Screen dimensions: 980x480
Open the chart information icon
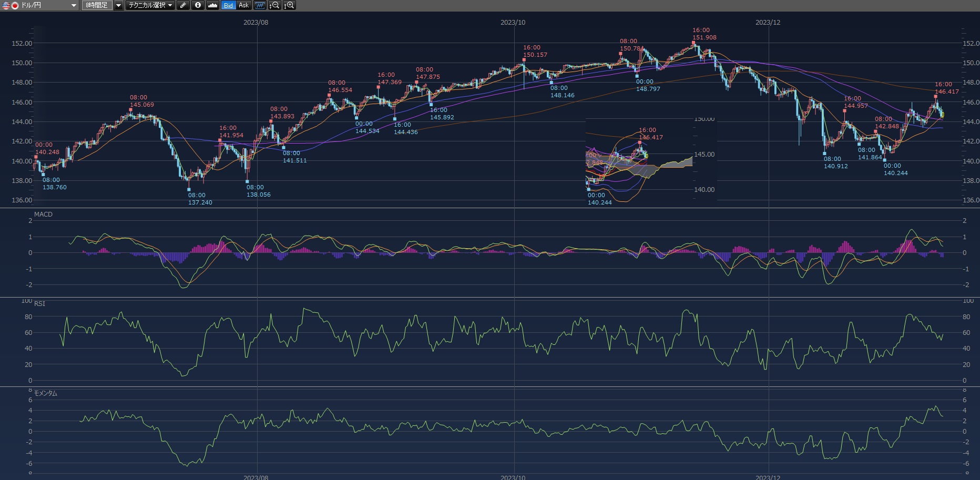click(198, 5)
